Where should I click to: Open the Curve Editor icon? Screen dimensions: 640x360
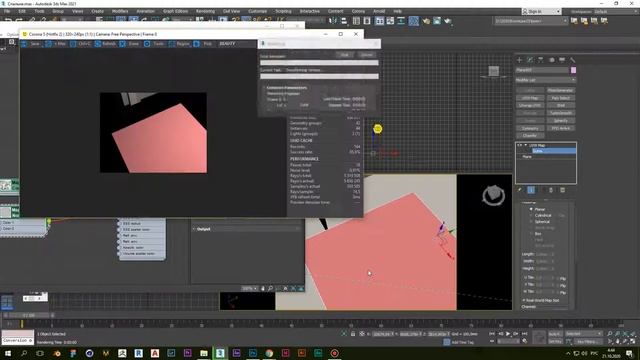click(x=390, y=21)
